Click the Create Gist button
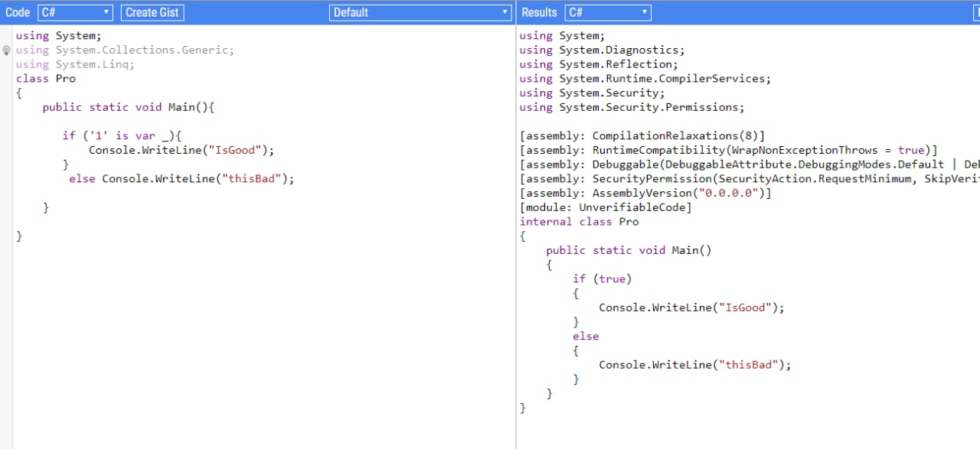 tap(152, 12)
